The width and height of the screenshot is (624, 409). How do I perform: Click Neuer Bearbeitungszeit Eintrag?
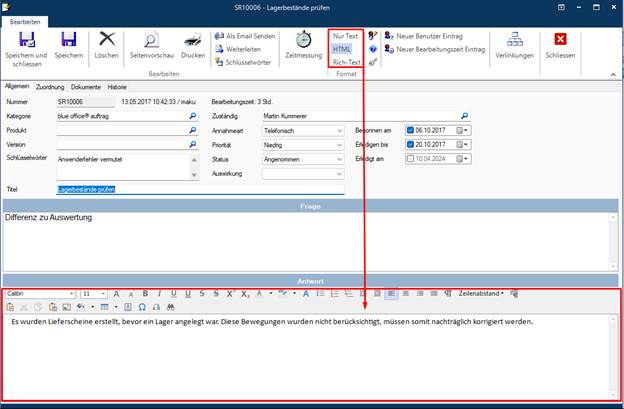click(x=435, y=49)
